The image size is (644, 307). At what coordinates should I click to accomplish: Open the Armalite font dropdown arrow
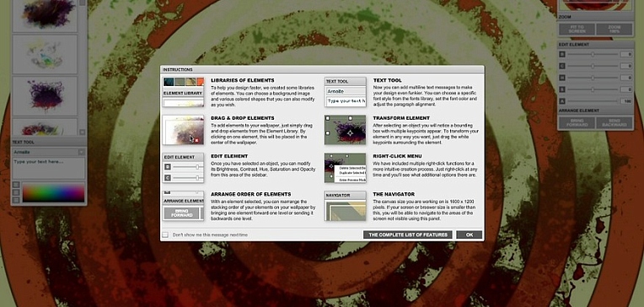tap(81, 152)
